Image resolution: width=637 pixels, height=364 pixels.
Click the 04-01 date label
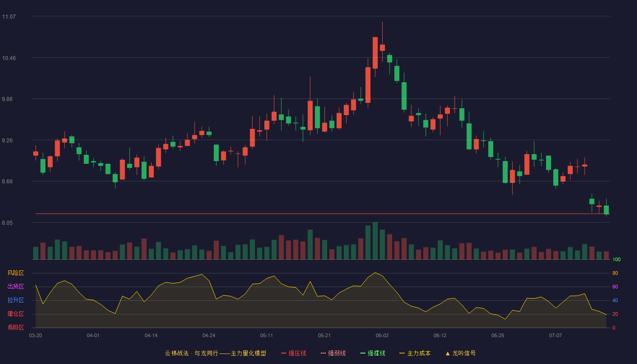click(x=93, y=335)
